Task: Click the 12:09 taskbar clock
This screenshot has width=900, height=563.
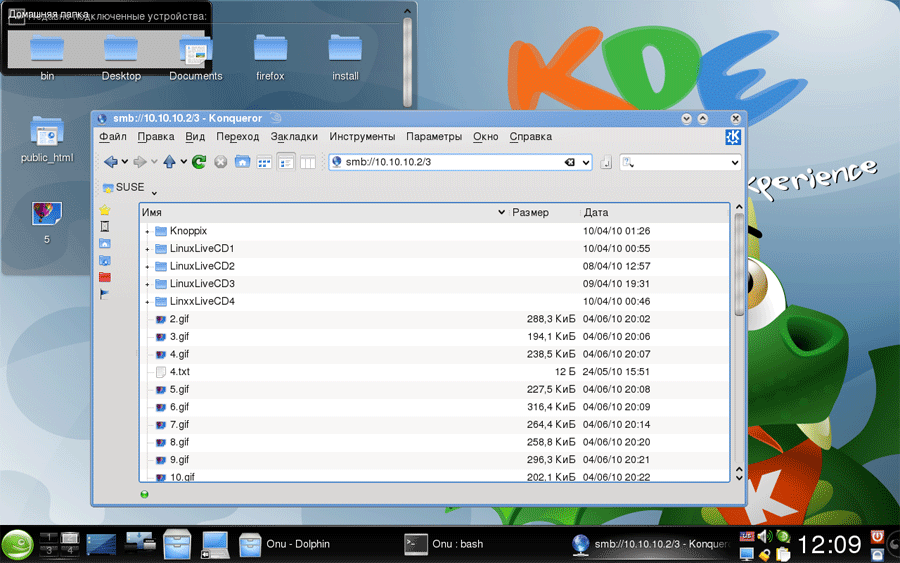Action: pyautogui.click(x=830, y=545)
